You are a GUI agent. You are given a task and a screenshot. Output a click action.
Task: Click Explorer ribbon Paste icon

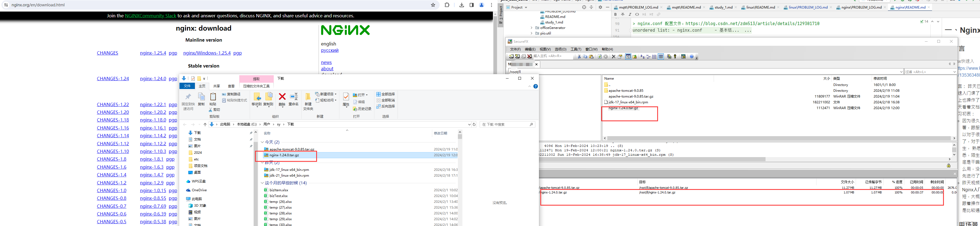click(x=213, y=97)
